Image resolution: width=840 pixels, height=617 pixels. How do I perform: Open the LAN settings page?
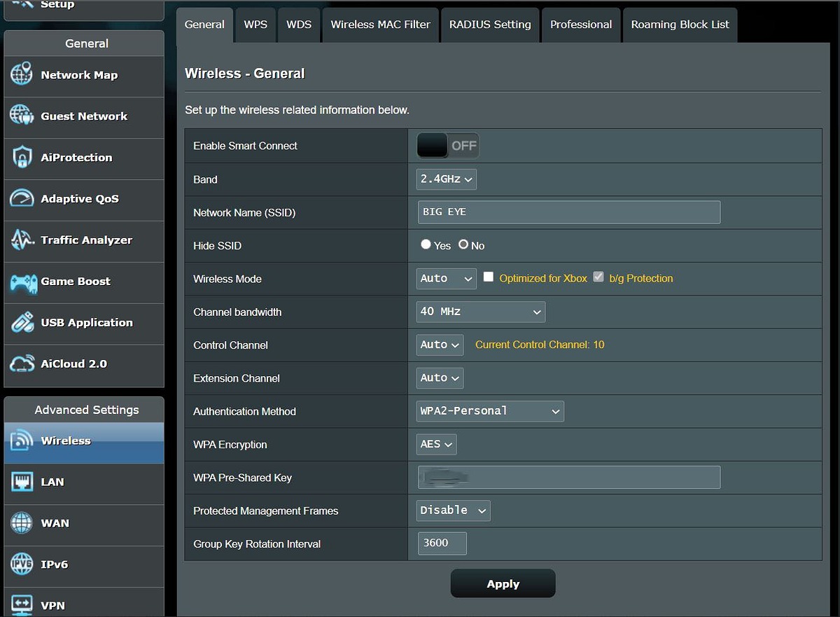pyautogui.click(x=52, y=482)
